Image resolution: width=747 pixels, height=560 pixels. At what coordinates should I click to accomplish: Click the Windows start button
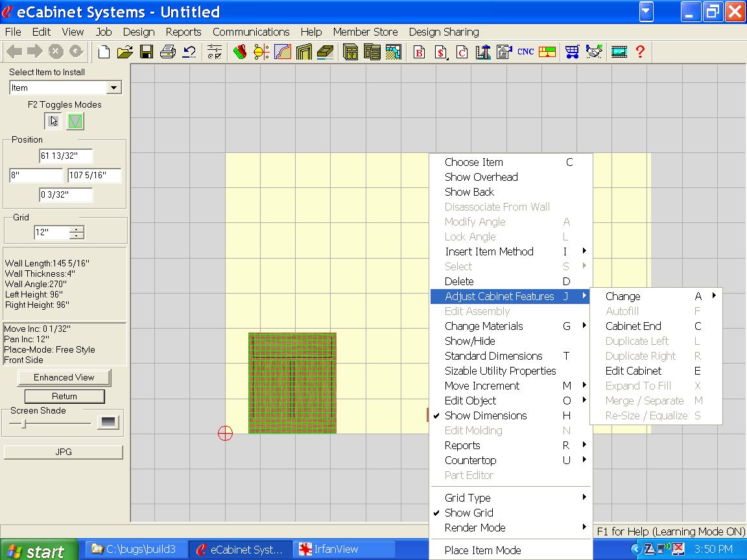click(x=39, y=550)
